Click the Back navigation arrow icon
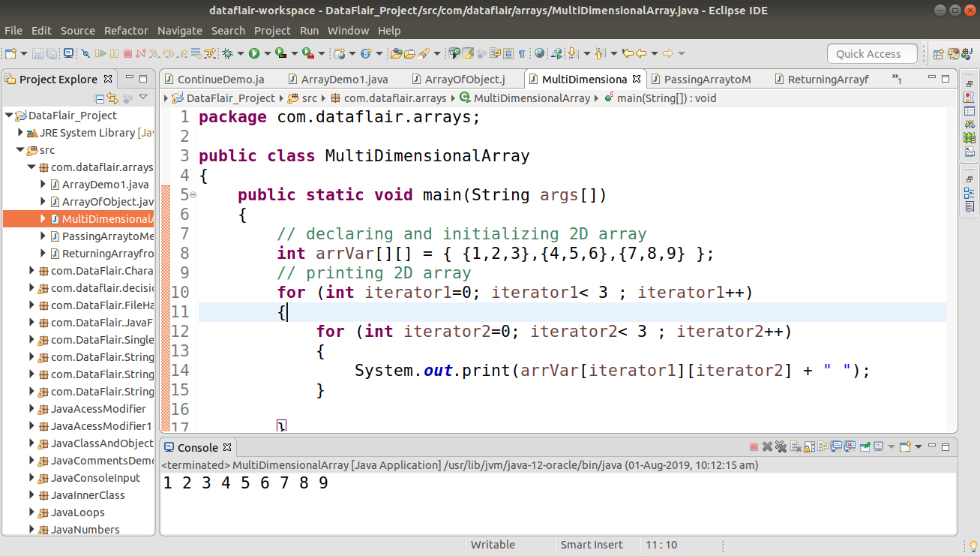This screenshot has width=980, height=556. click(641, 53)
